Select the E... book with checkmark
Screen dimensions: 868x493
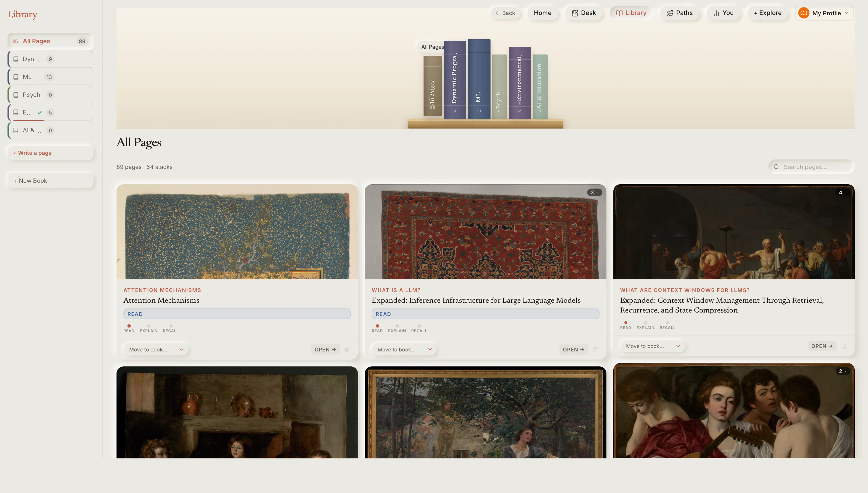50,112
